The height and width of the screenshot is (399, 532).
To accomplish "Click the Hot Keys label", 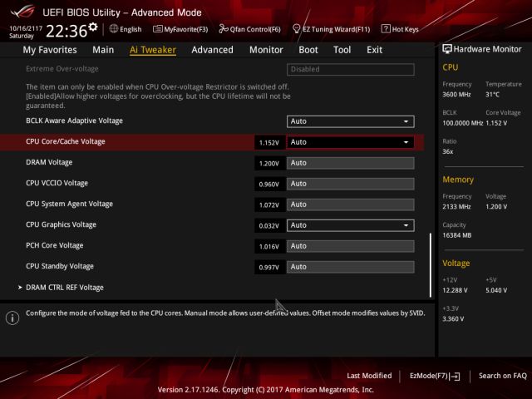I will pos(405,29).
